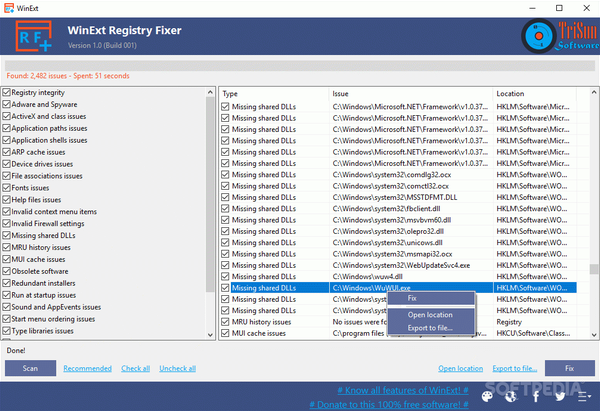Click the TriSun Software logo
This screenshot has width=600, height=411.
[560, 36]
